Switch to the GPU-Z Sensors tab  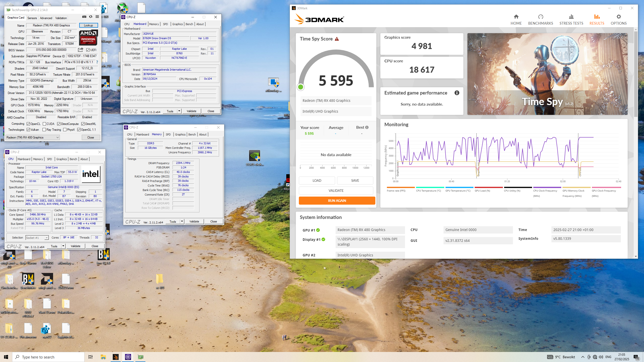pos(32,18)
